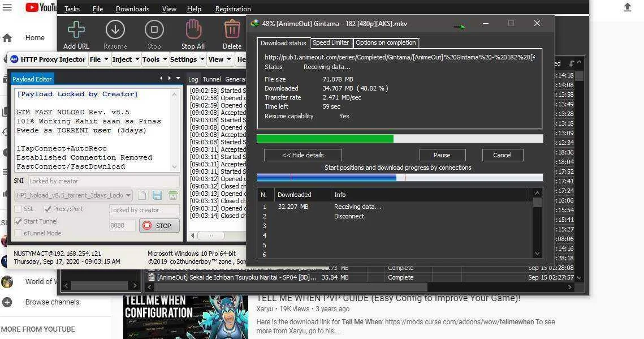This screenshot has height=339, width=644.
Task: Click the YouTube logo
Action: (41, 7)
